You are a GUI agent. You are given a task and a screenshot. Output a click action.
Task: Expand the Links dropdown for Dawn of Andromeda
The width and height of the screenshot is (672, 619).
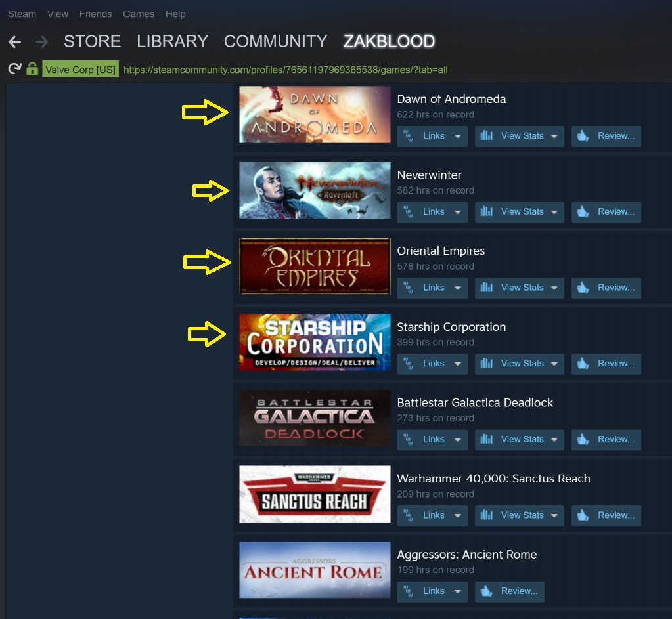coord(458,137)
